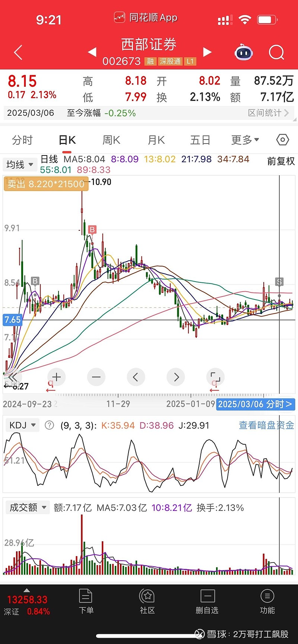Viewport: 298px width, 644px height.
Task: Expand the 深证 index ticker arrow
Action: (26, 590)
